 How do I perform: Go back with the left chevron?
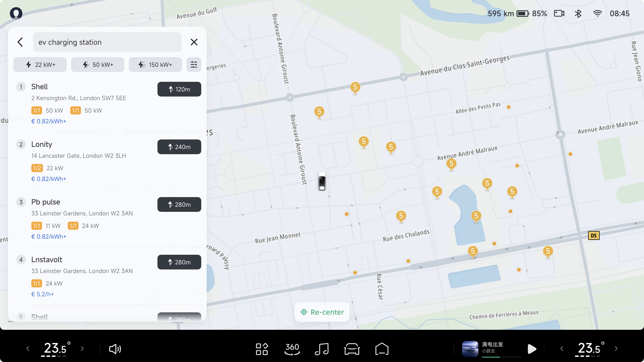tap(20, 42)
